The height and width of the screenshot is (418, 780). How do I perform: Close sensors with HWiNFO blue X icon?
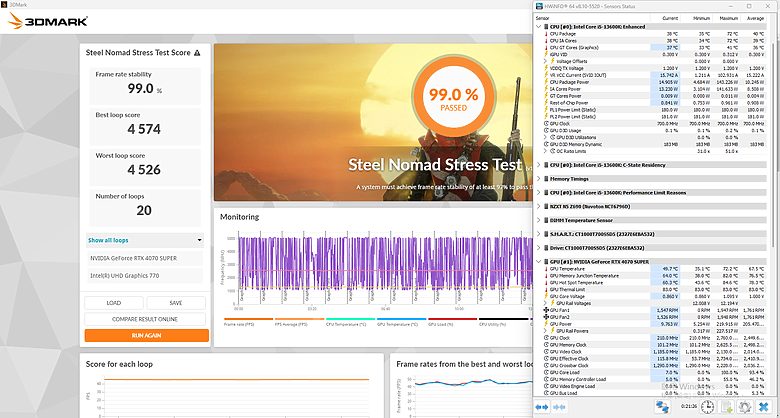[764, 407]
